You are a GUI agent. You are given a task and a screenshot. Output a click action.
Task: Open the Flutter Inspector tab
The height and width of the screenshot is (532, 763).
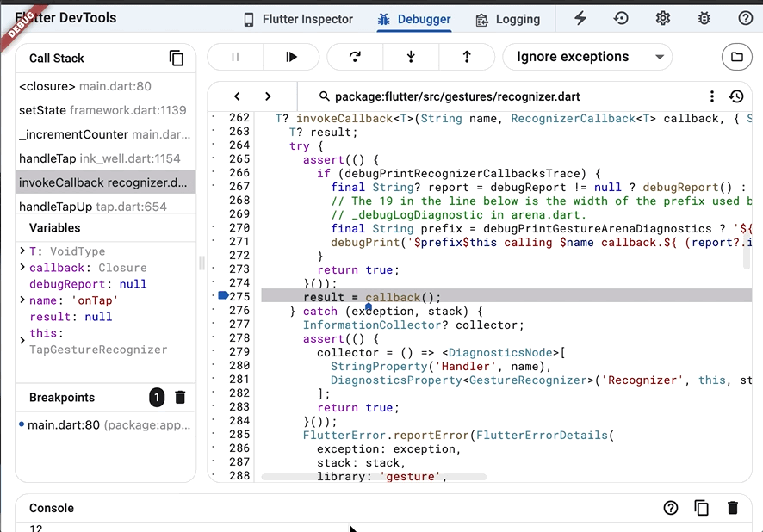coord(298,19)
